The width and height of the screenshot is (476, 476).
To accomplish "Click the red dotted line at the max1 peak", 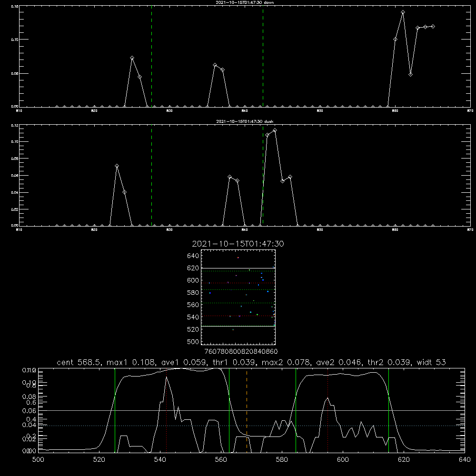I will pos(166,410).
